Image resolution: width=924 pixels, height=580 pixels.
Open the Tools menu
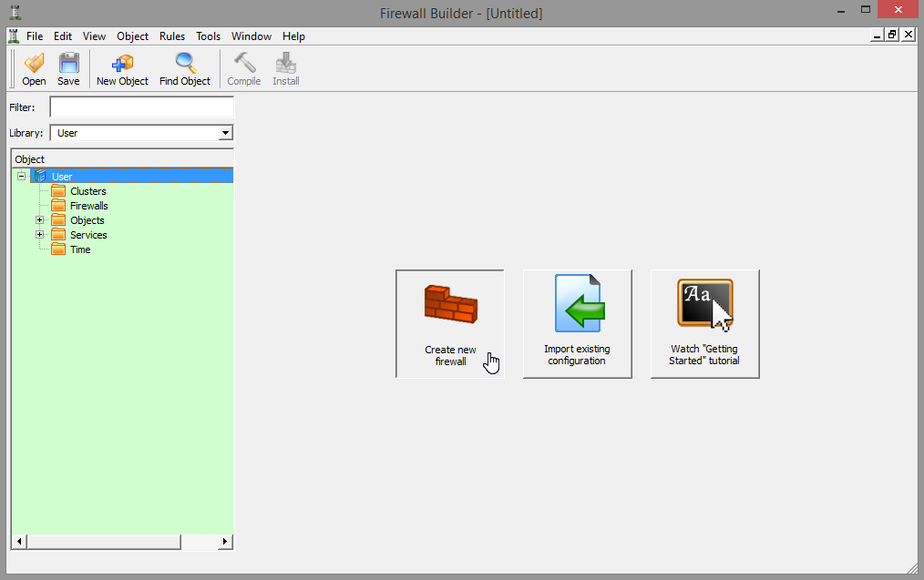click(x=208, y=36)
